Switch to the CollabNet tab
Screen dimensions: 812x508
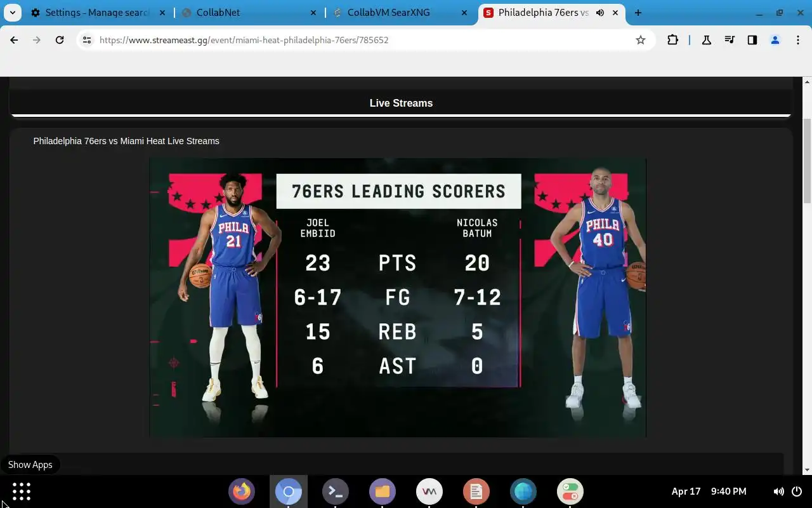[x=249, y=13]
